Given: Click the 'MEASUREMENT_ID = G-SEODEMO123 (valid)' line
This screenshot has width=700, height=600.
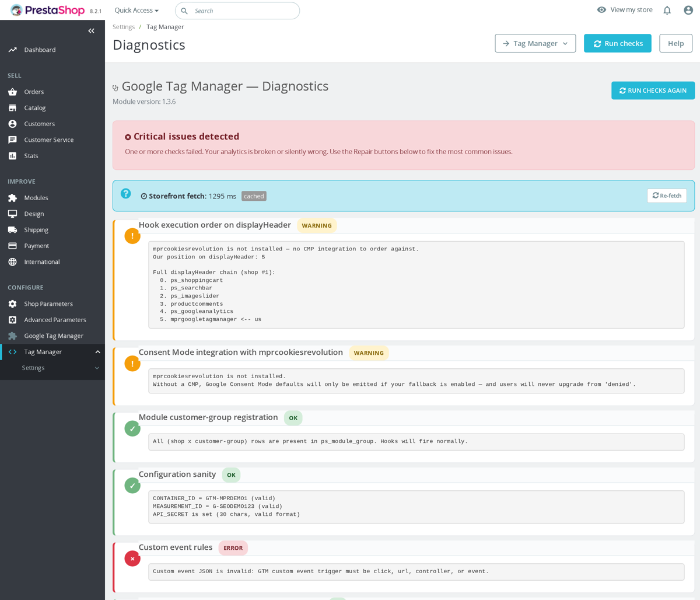Looking at the screenshot, I should [x=218, y=507].
